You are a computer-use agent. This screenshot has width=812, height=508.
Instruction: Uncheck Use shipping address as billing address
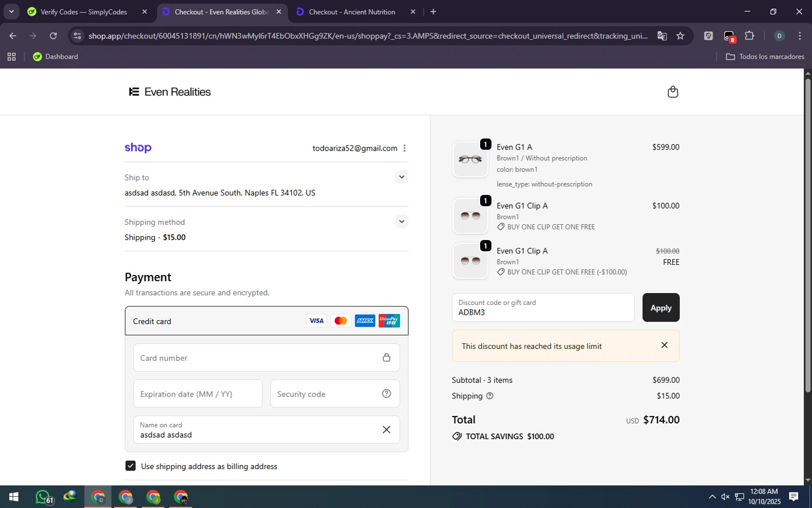[130, 466]
